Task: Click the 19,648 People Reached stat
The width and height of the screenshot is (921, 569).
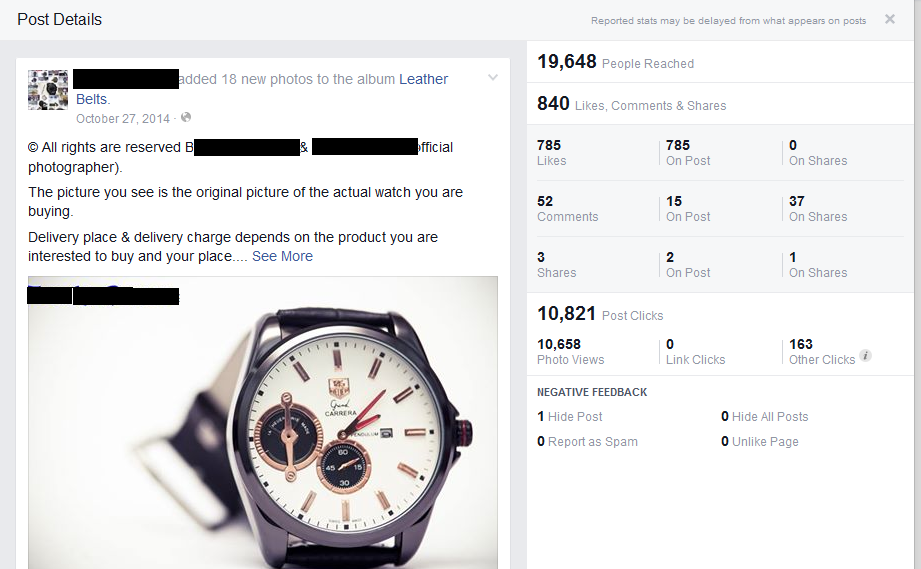Action: click(x=615, y=62)
